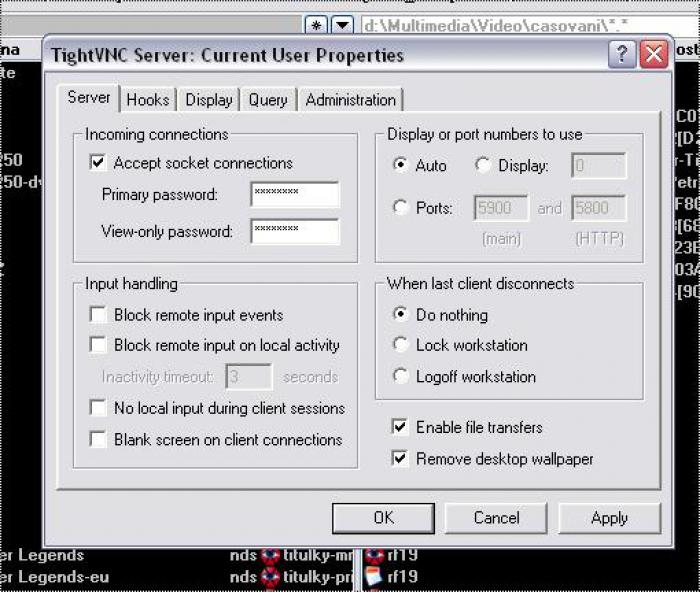Viewport: 700px width, 592px height.
Task: Click the HTTP port 5800 field
Action: pyautogui.click(x=599, y=208)
